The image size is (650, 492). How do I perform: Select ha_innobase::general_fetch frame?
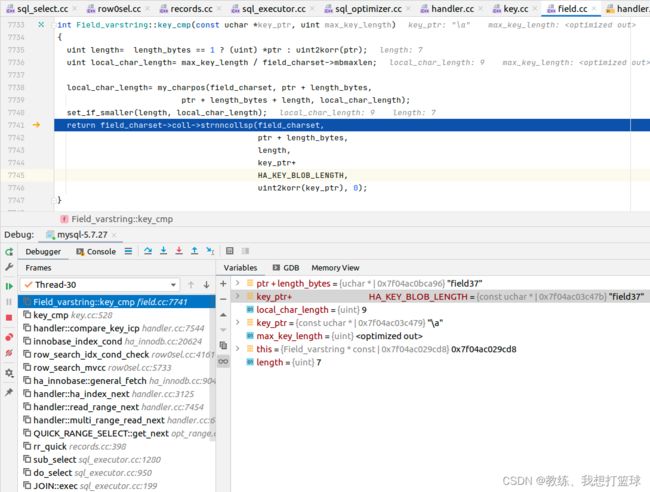pos(116,381)
